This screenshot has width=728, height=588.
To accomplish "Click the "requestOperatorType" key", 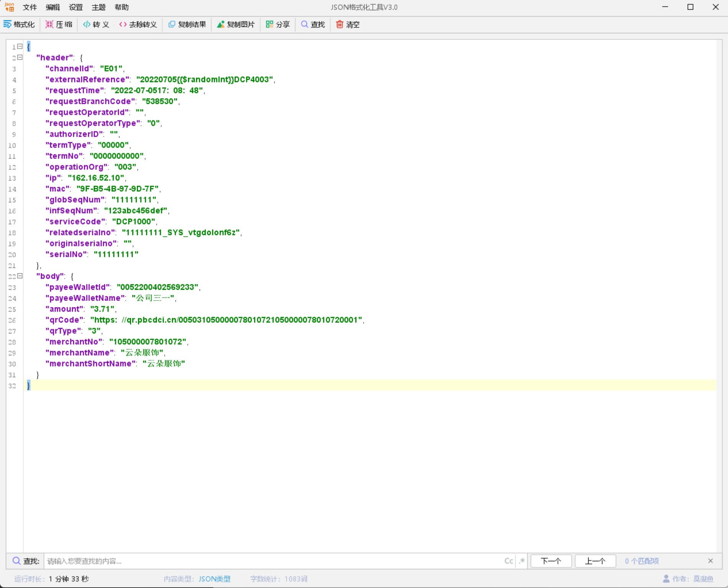I will (93, 123).
